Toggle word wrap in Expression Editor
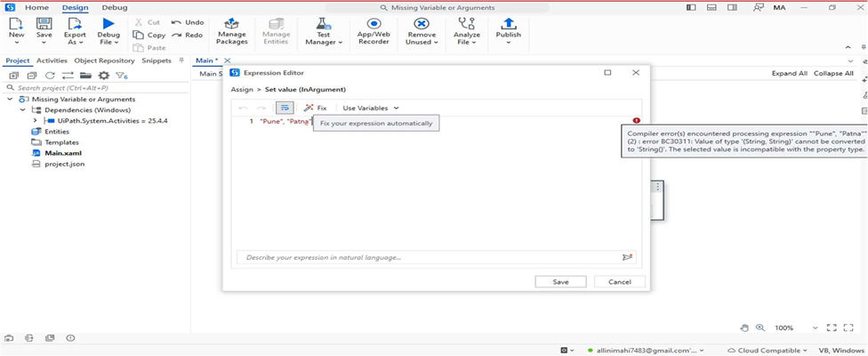This screenshot has width=868, height=356. click(284, 108)
